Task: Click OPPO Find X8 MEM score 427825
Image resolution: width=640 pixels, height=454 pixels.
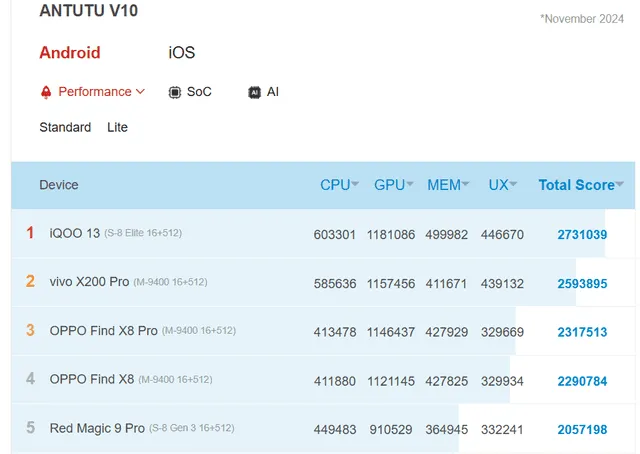Action: pos(447,381)
